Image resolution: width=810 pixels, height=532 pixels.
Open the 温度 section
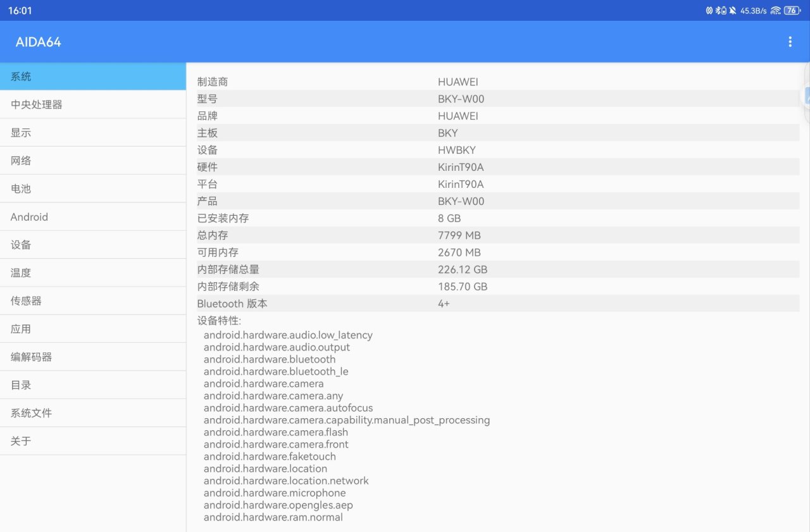pos(93,273)
